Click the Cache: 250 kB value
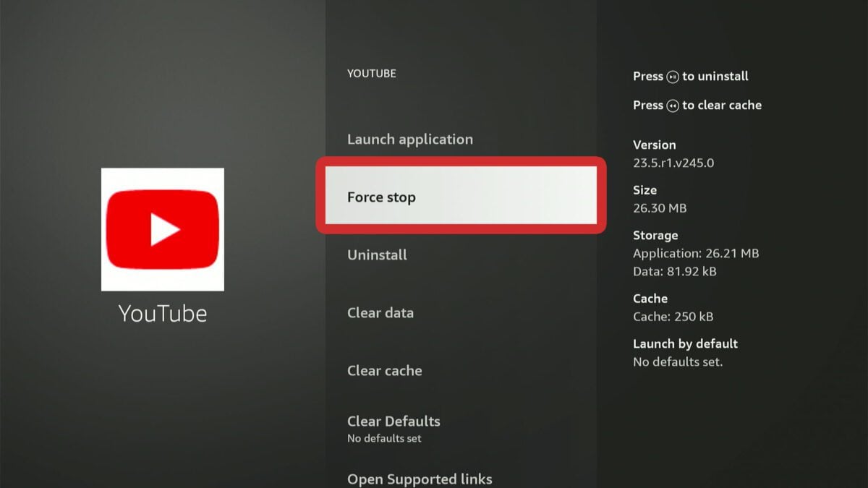The image size is (868, 488). pyautogui.click(x=673, y=317)
